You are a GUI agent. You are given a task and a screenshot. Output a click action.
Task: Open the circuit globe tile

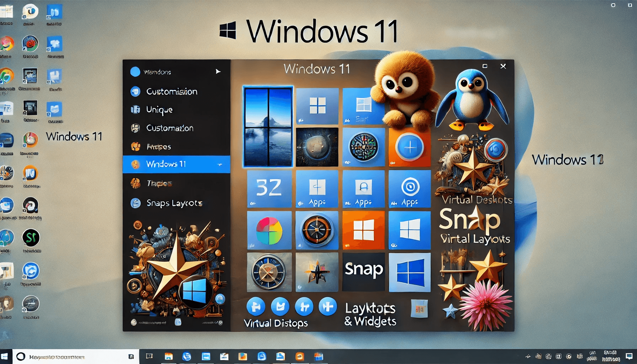point(363,147)
